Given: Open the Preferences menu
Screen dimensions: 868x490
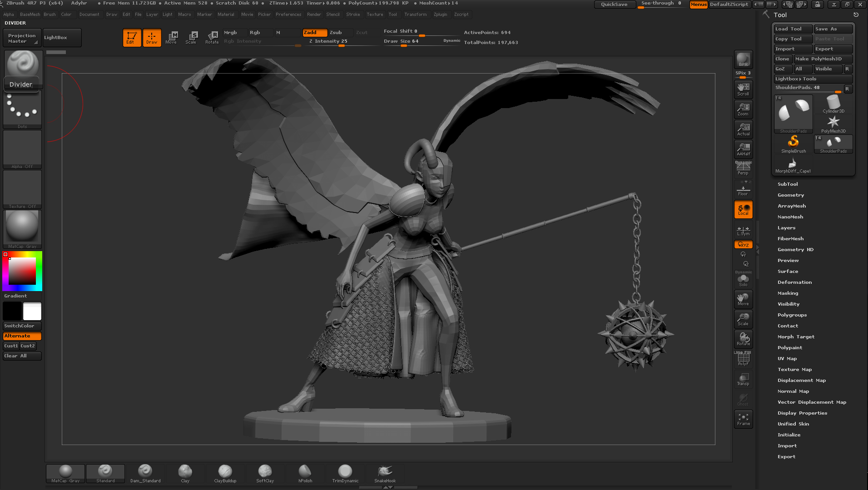Looking at the screenshot, I should tap(288, 15).
